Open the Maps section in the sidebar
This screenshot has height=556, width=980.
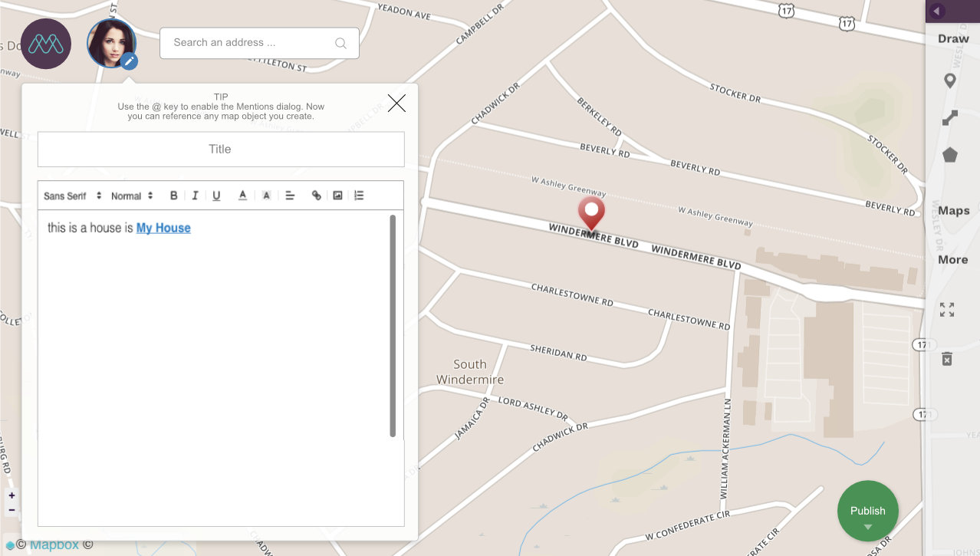point(952,210)
